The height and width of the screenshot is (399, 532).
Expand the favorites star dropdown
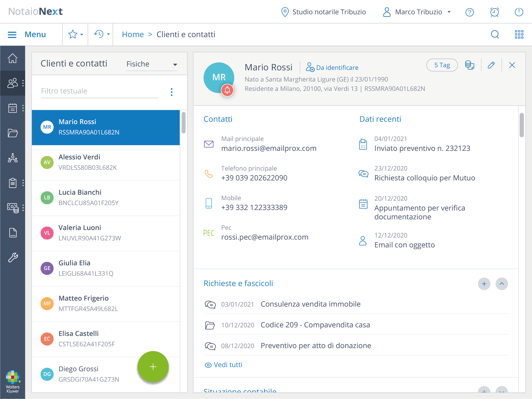pos(75,34)
